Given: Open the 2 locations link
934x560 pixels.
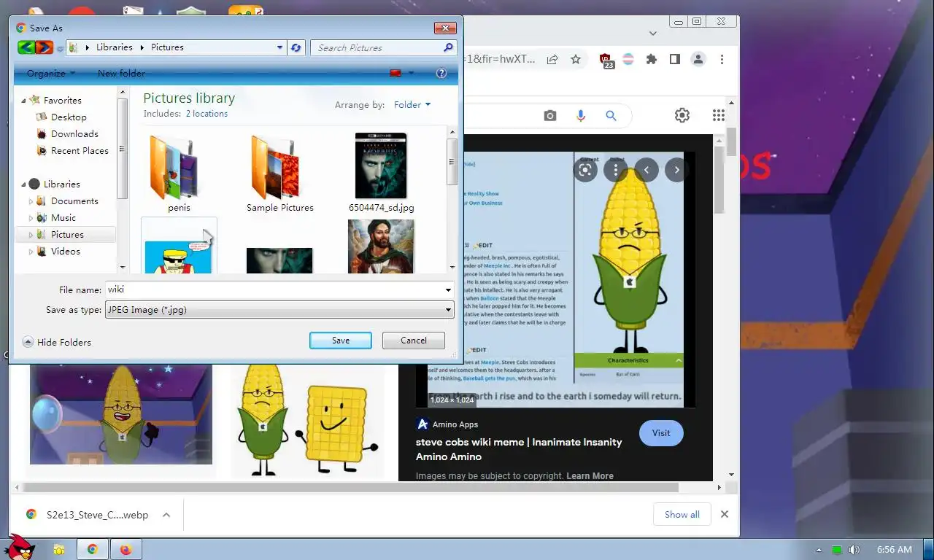Looking at the screenshot, I should [207, 114].
